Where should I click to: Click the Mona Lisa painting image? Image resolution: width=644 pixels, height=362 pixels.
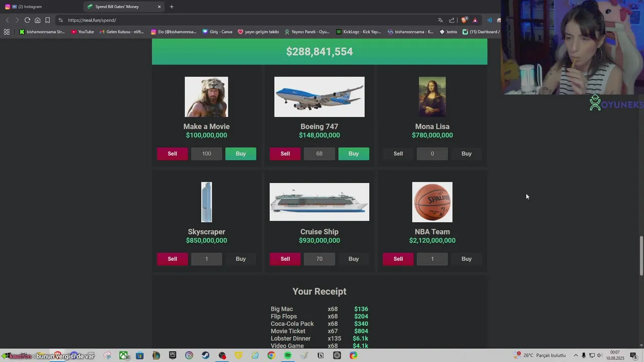[432, 97]
